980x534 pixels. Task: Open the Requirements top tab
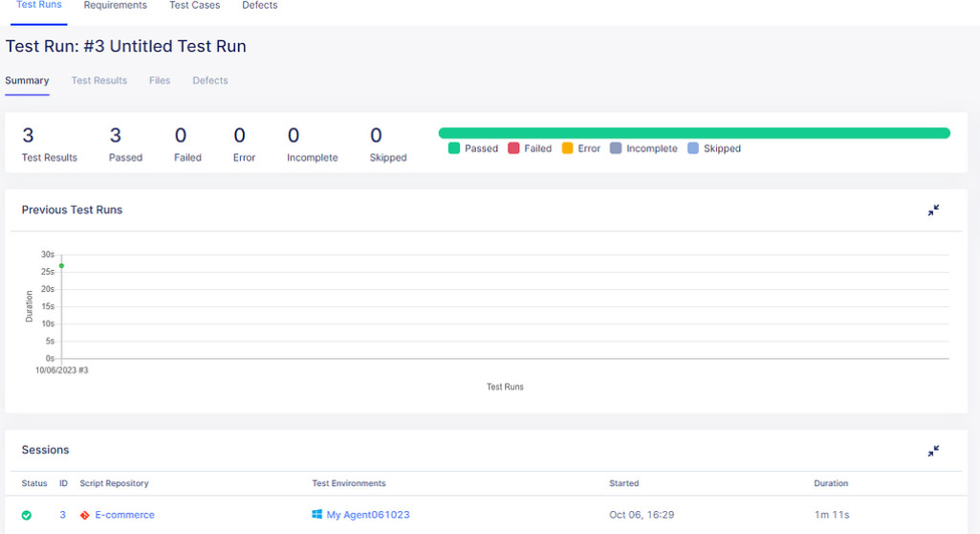click(115, 5)
